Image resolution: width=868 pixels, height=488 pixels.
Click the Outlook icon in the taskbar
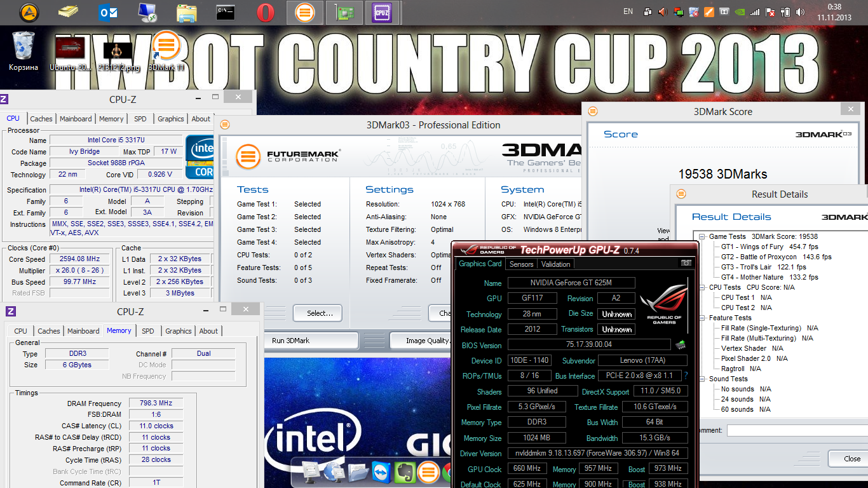pyautogui.click(x=109, y=12)
